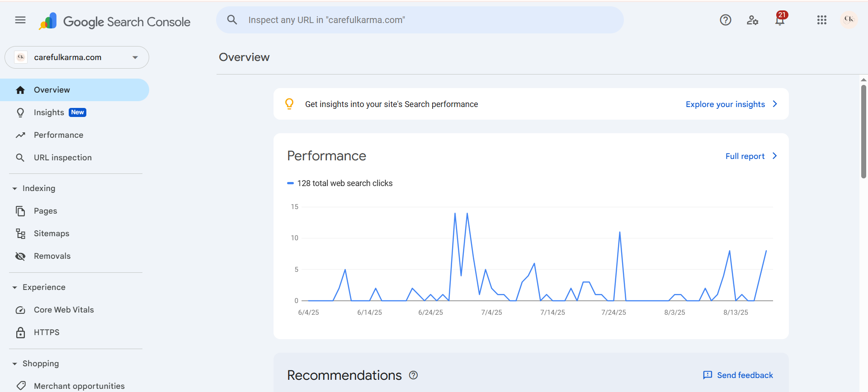Collapse the Indexing section
Viewport: 868px width, 392px height.
point(15,189)
